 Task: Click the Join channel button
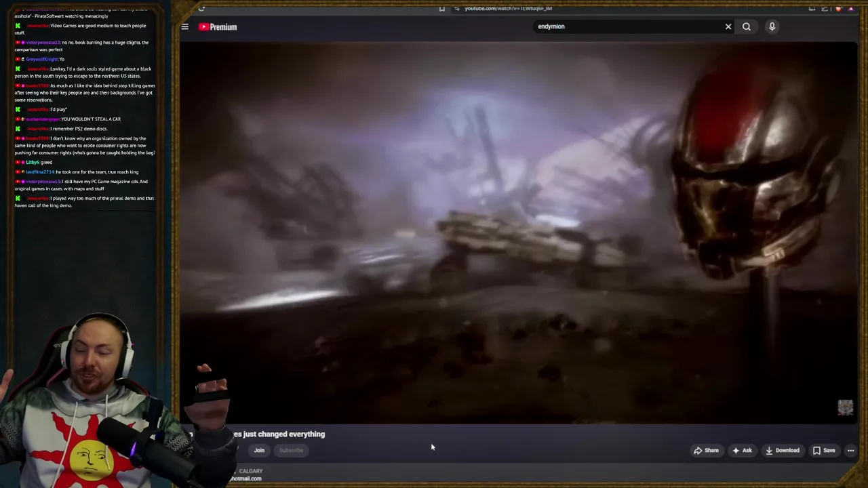click(259, 450)
